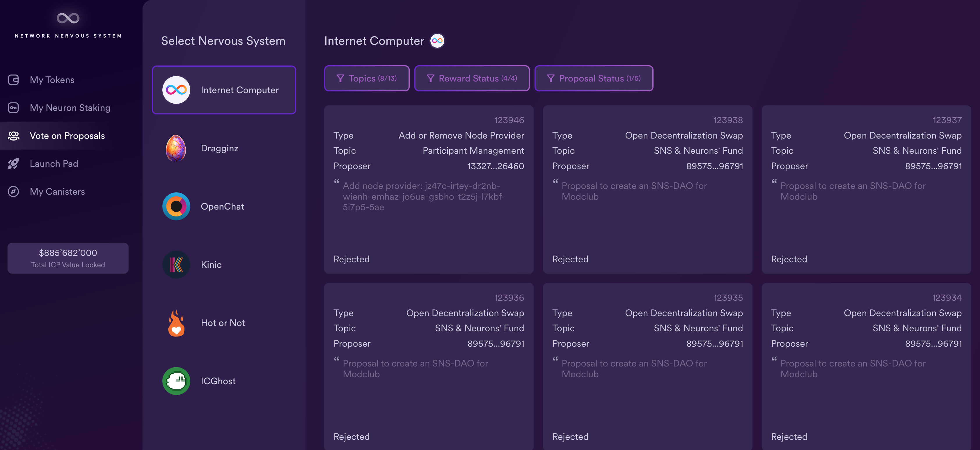980x450 pixels.
Task: Click 'Participant Management' topic value
Action: click(473, 151)
